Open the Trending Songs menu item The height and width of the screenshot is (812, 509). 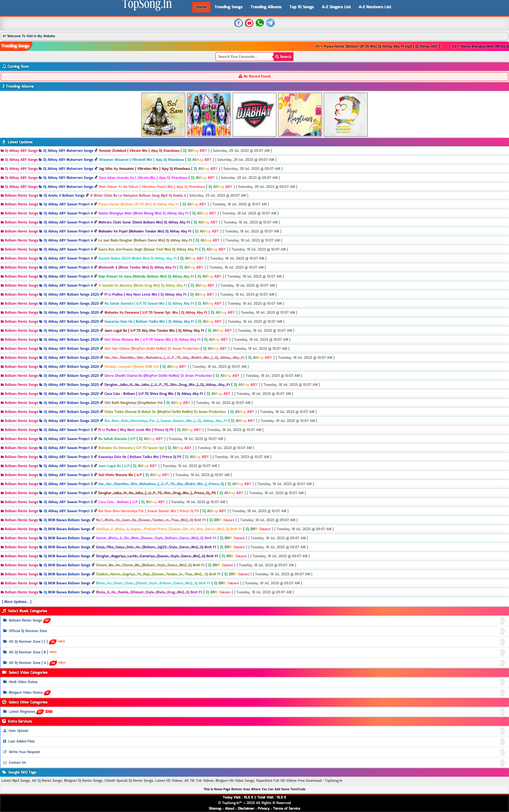(x=228, y=7)
